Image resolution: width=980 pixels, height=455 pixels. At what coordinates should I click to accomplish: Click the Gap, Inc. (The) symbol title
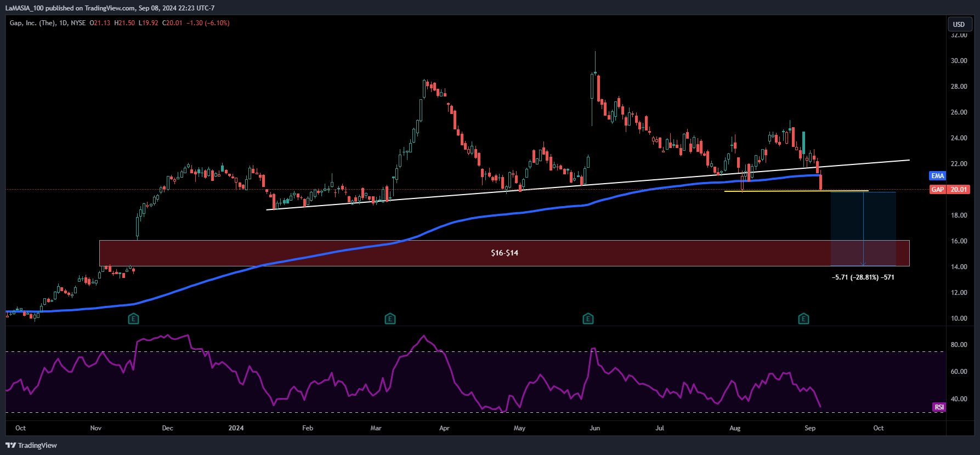click(32, 23)
